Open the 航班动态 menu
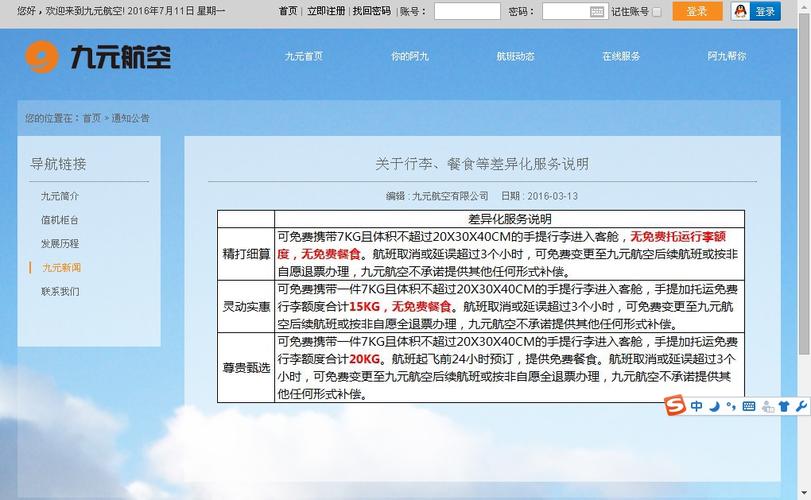This screenshot has height=500, width=811. (515, 56)
